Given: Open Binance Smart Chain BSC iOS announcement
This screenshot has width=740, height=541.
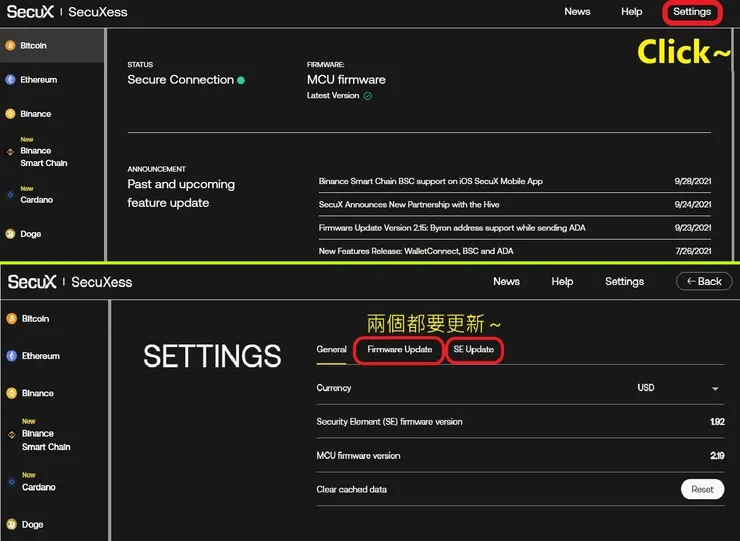Looking at the screenshot, I should tap(430, 181).
